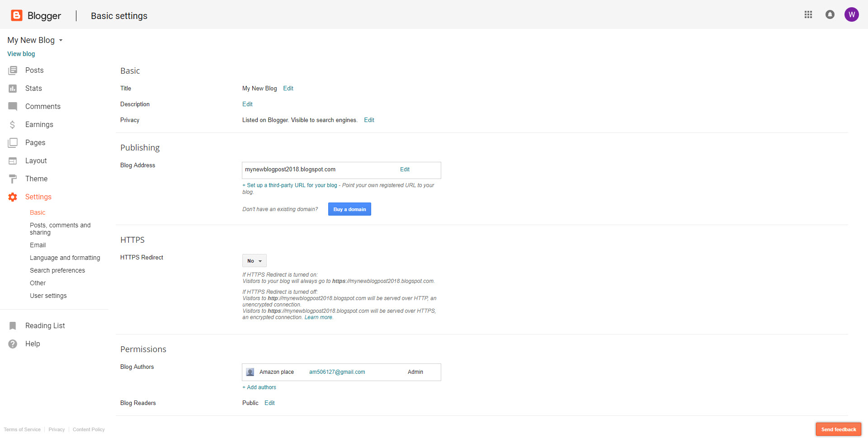Click the Add authors link
868x438 pixels.
(259, 387)
